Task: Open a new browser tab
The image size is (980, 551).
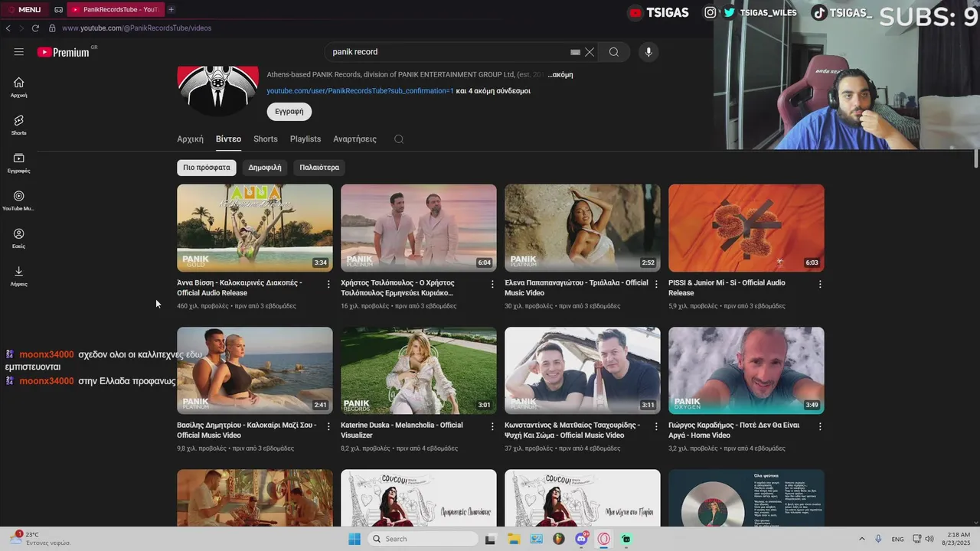Action: [x=171, y=9]
